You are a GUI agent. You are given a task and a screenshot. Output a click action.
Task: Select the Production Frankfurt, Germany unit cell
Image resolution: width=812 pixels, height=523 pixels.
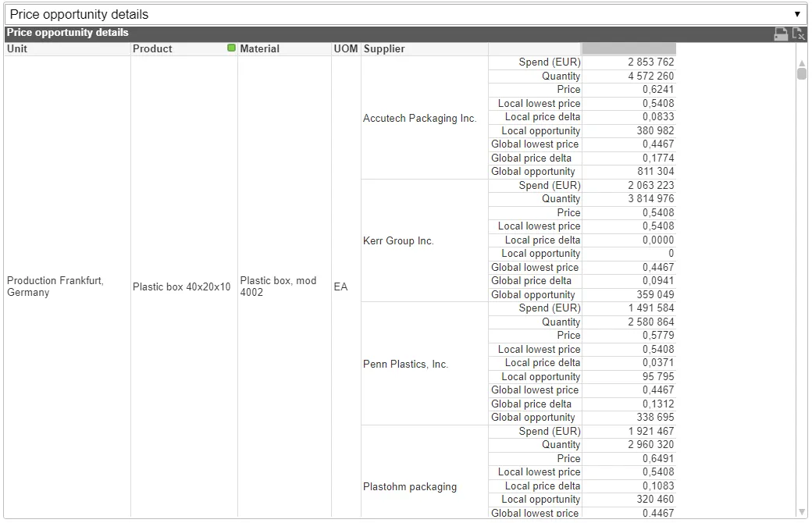click(x=55, y=286)
